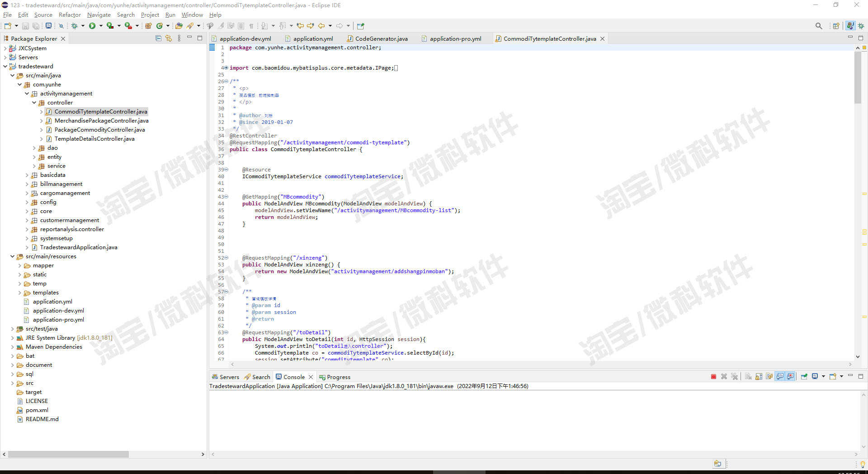Maximize the editor area
Viewport: 868px width, 474px height.
click(860, 38)
